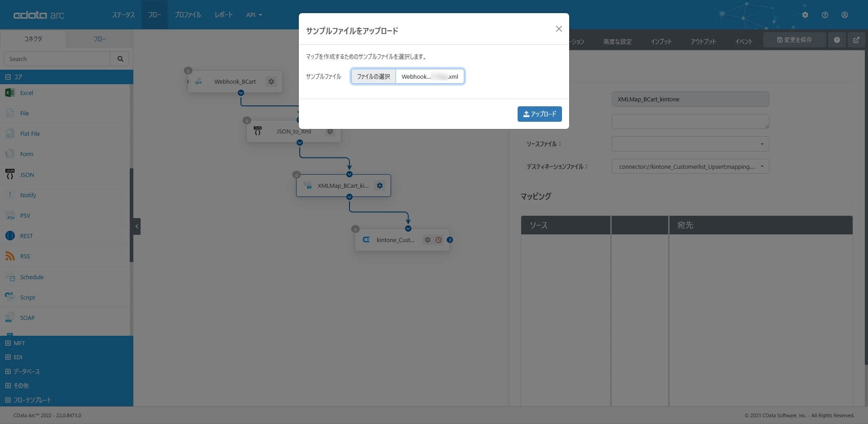Open settings gear on Webhook_BCart node
Image resolution: width=868 pixels, height=424 pixels.
pos(271,81)
